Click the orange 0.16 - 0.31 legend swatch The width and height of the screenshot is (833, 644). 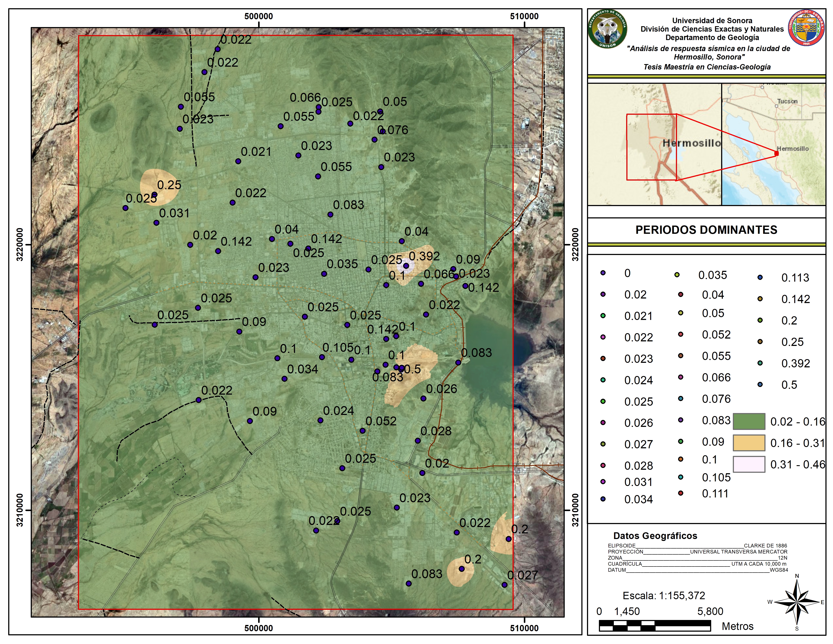click(749, 443)
